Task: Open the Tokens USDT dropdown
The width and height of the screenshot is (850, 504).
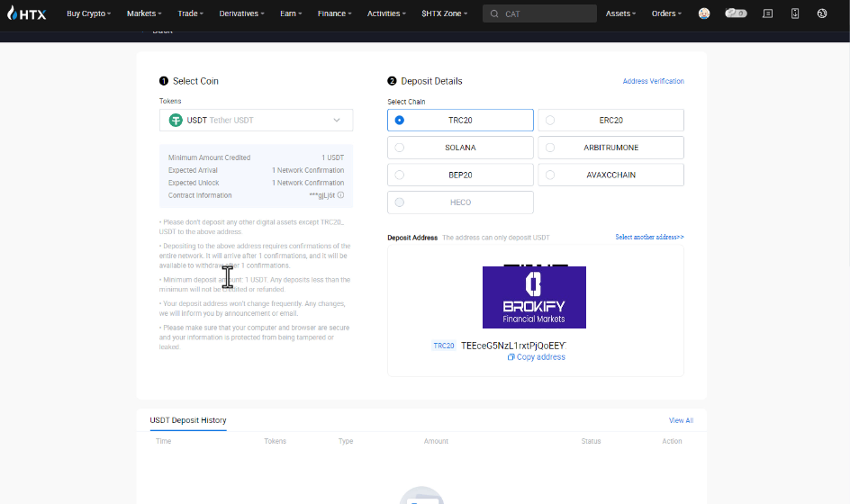Action: [x=256, y=121]
